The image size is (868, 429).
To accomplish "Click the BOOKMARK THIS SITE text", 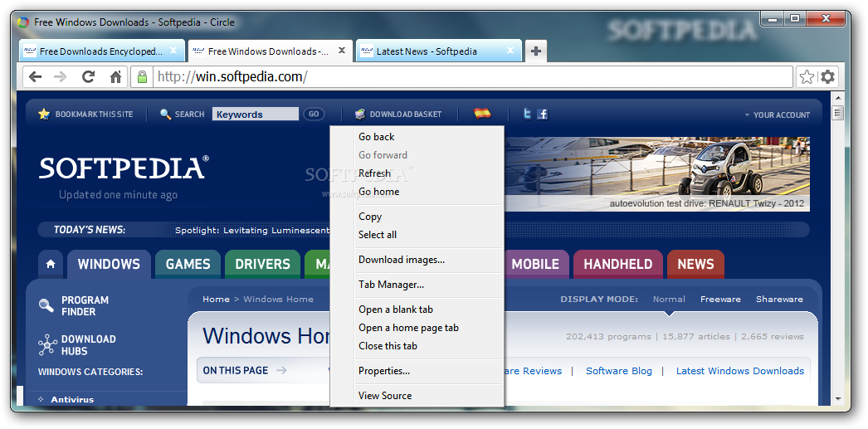I will pos(94,115).
